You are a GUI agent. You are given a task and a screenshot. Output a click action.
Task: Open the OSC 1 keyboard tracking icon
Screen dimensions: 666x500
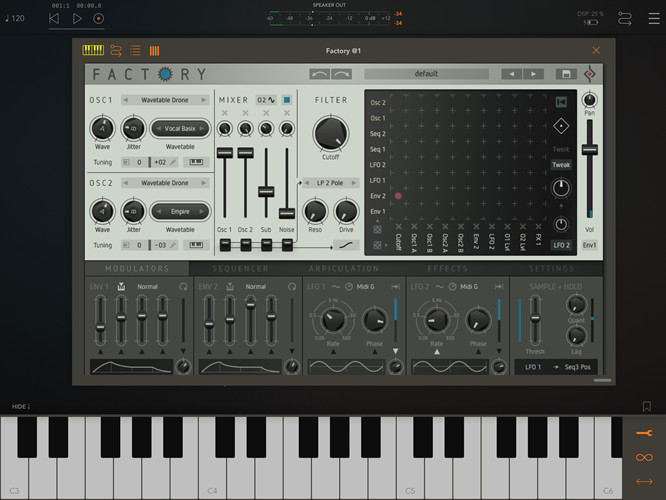tap(196, 162)
